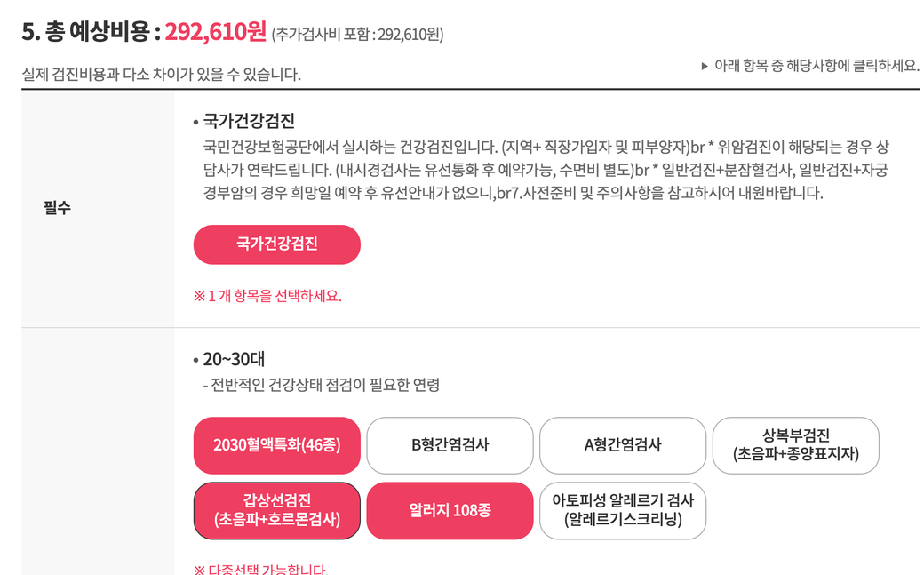Screen dimensions: 924x575
Task: Click the 20~30대 age group heading
Action: click(234, 360)
